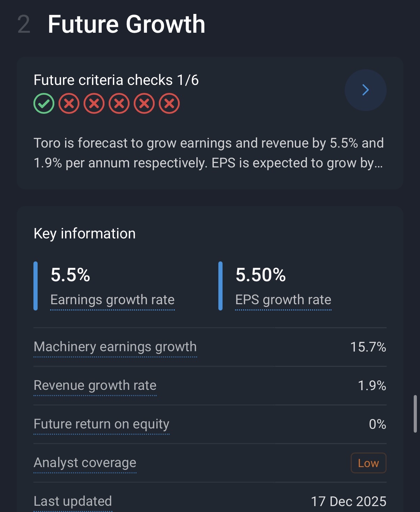Click the first red failed check icon

click(x=69, y=104)
